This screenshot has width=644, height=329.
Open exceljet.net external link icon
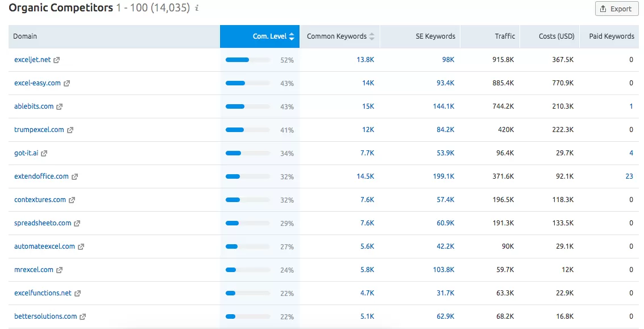[57, 60]
